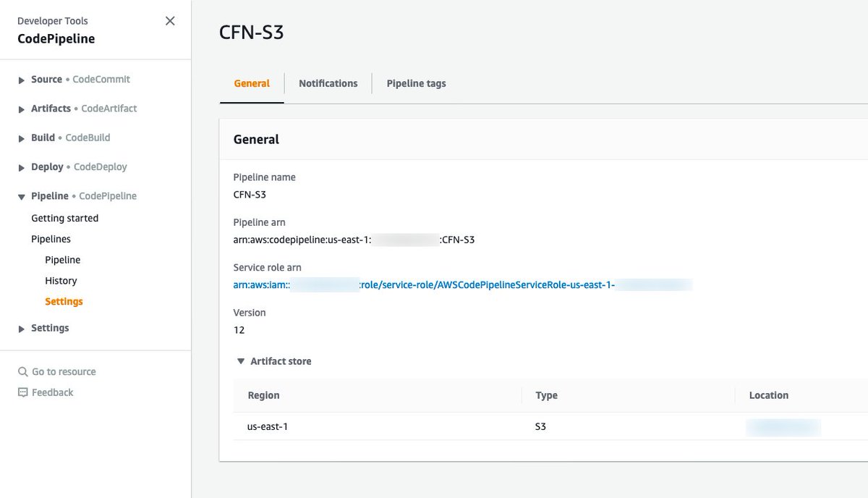Click the CodePipeline sidebar title
Image resolution: width=868 pixels, height=498 pixels.
pyautogui.click(x=56, y=38)
